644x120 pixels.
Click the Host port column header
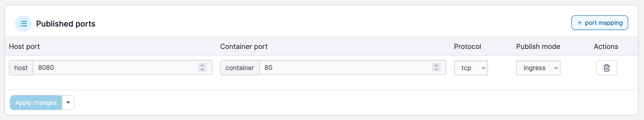[24, 46]
